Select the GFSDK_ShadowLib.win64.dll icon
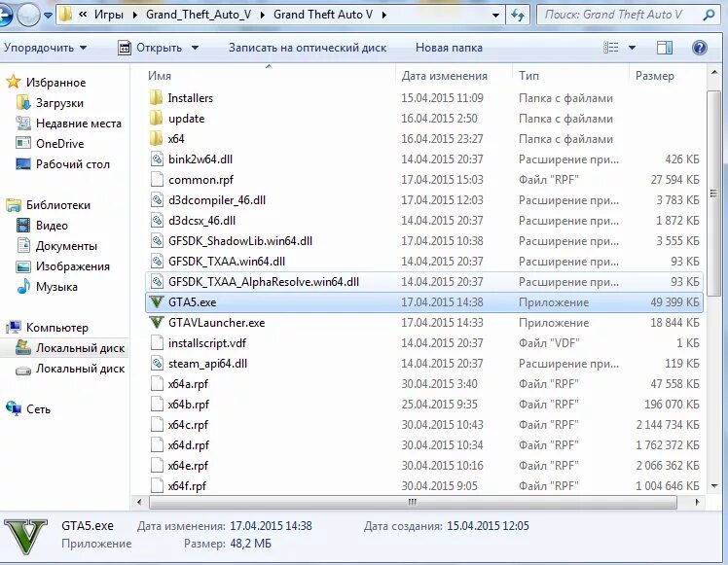Screen dimensions: 728x565 [157, 241]
